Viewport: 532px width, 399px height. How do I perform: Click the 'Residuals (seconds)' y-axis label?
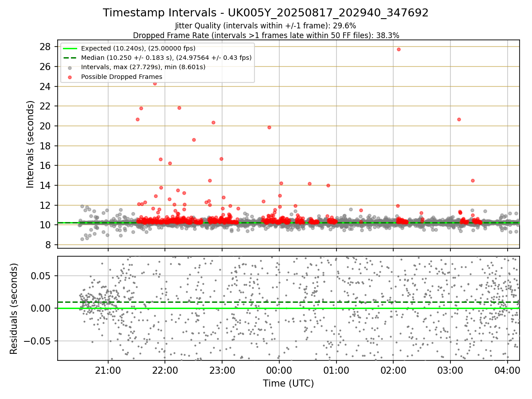coord(14,309)
